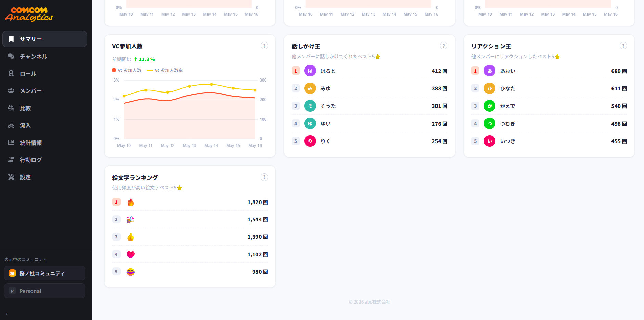Click the bicycle icon for 流入
644x320 pixels.
[11, 125]
